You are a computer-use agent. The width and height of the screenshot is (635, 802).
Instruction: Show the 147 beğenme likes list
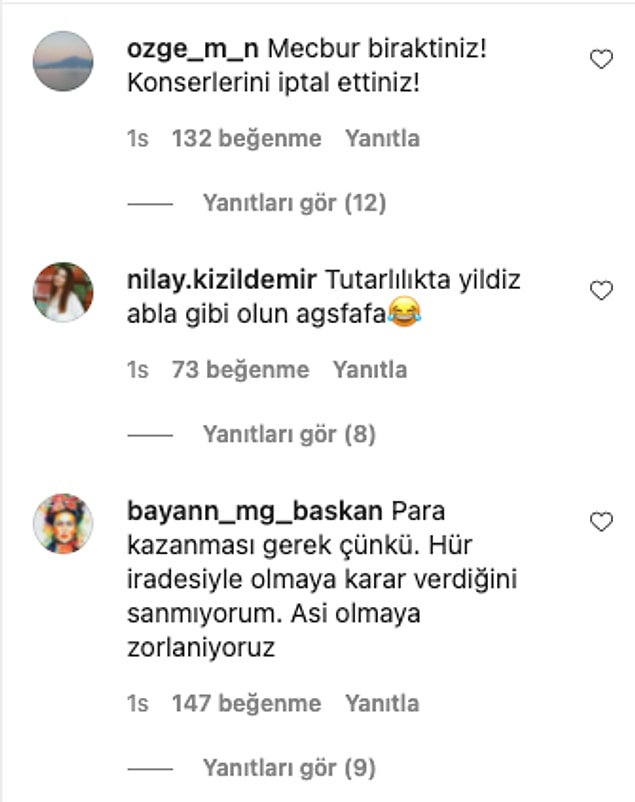[247, 703]
